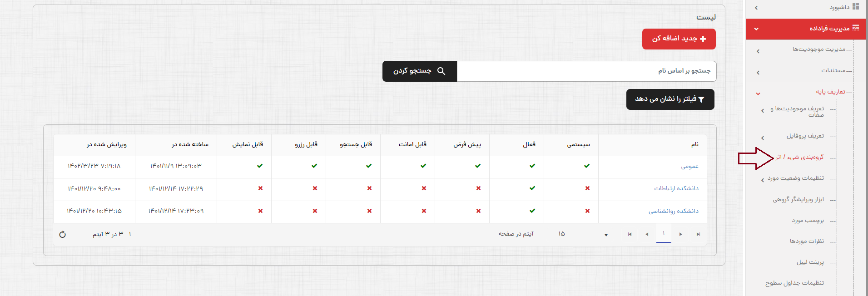Click the dashboard grid icon in sidebar
Image resolution: width=868 pixels, height=296 pixels.
pos(856,7)
